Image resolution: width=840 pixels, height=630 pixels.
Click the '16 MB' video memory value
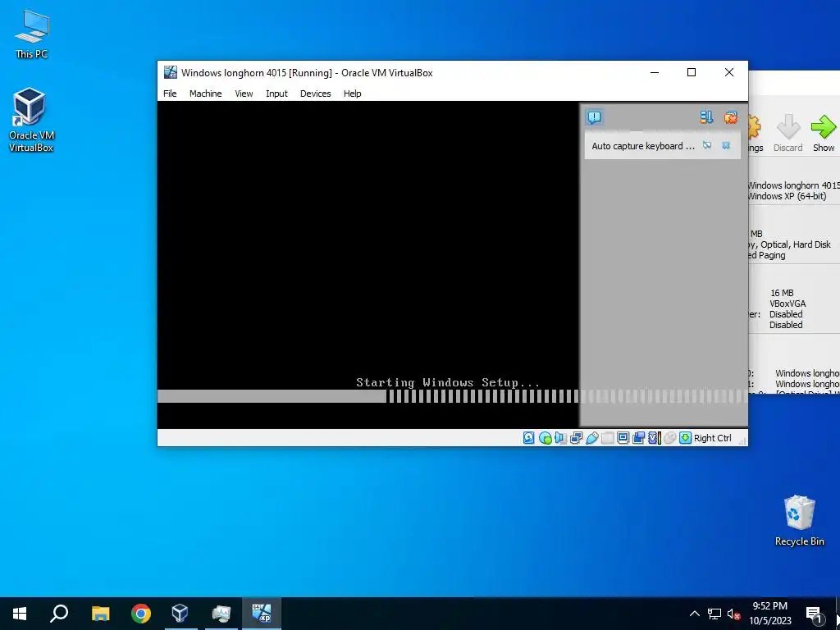pos(782,293)
